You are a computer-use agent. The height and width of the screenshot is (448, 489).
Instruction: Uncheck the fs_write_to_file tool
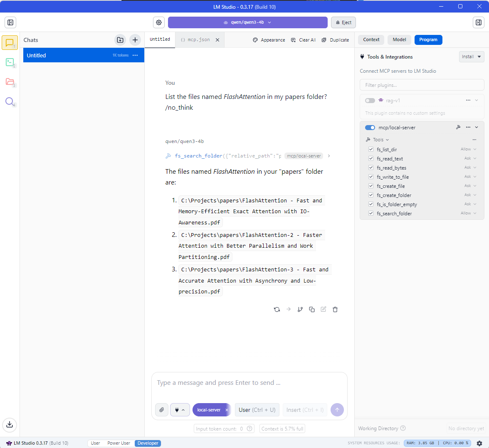point(371,177)
